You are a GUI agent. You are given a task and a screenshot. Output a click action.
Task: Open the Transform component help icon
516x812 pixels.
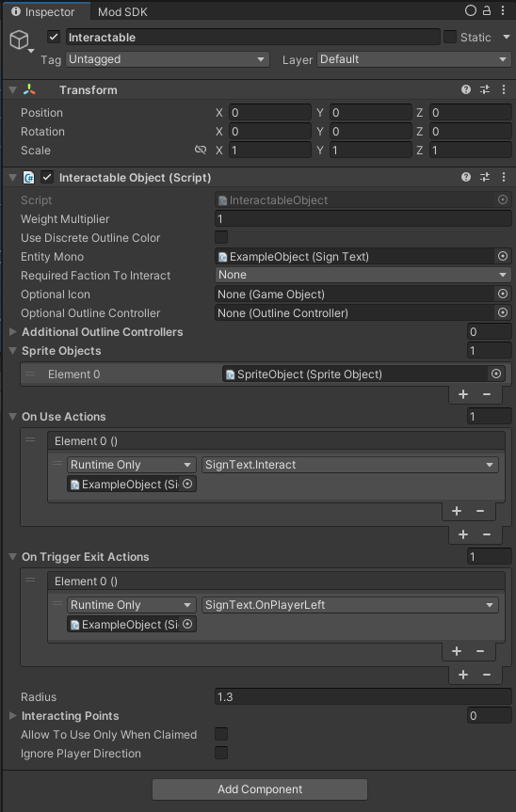click(466, 89)
